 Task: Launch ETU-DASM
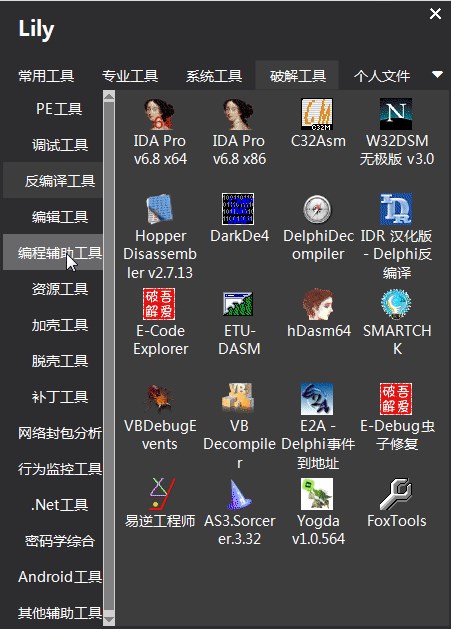click(x=239, y=322)
